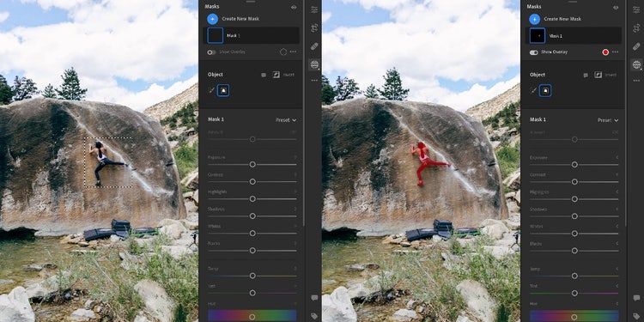Toggle Masks eye visibility in left panel
This screenshot has width=644, height=322.
pyautogui.click(x=294, y=8)
